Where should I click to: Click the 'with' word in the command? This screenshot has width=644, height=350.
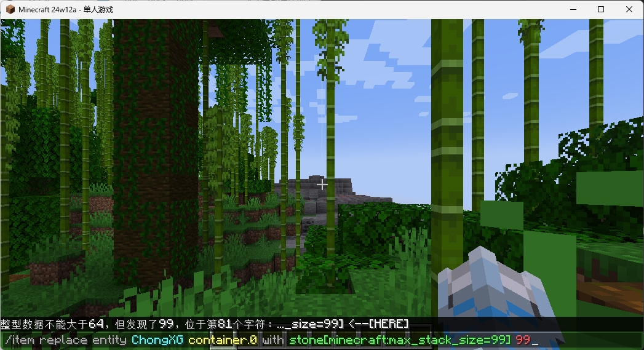(x=273, y=340)
